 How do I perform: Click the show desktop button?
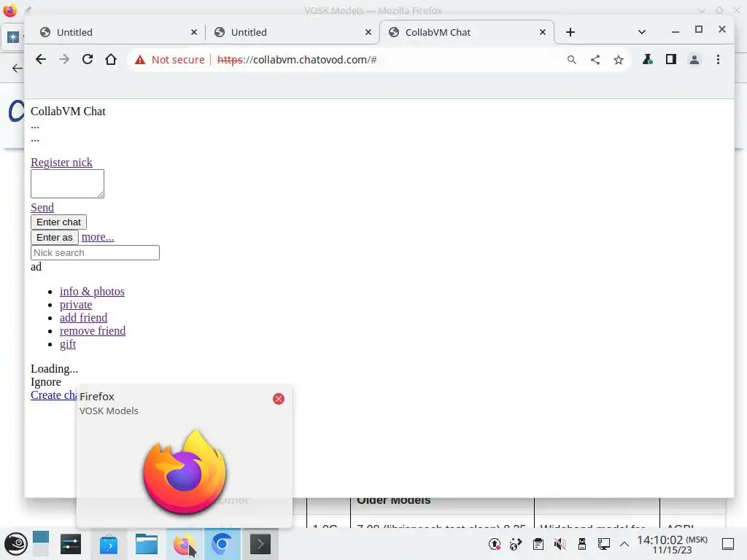728,544
